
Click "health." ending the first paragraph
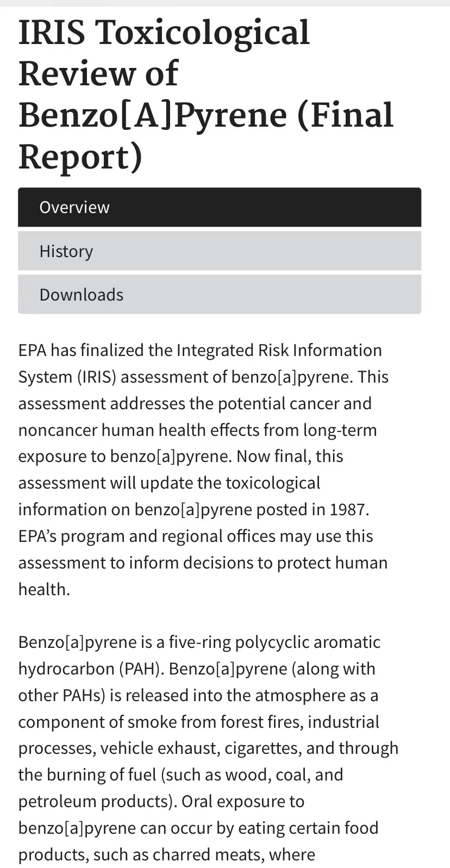click(x=44, y=590)
